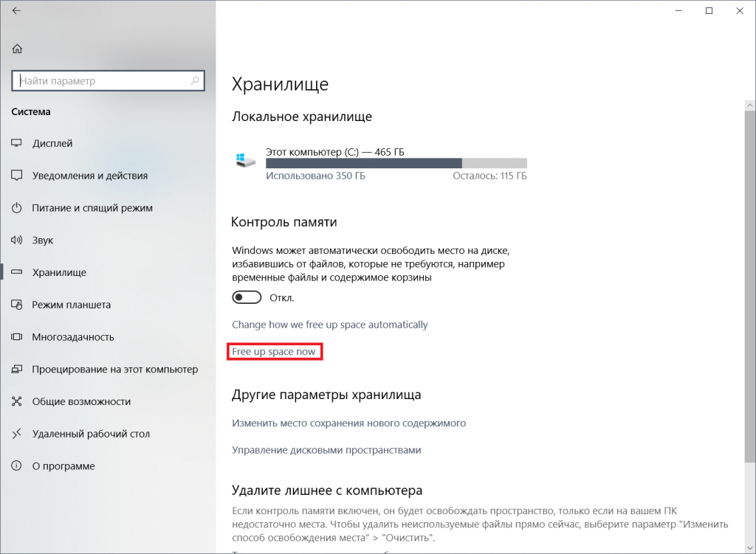Screen dimensions: 756x554
Task: Open Уведомления и действия icon
Action: pos(17,176)
